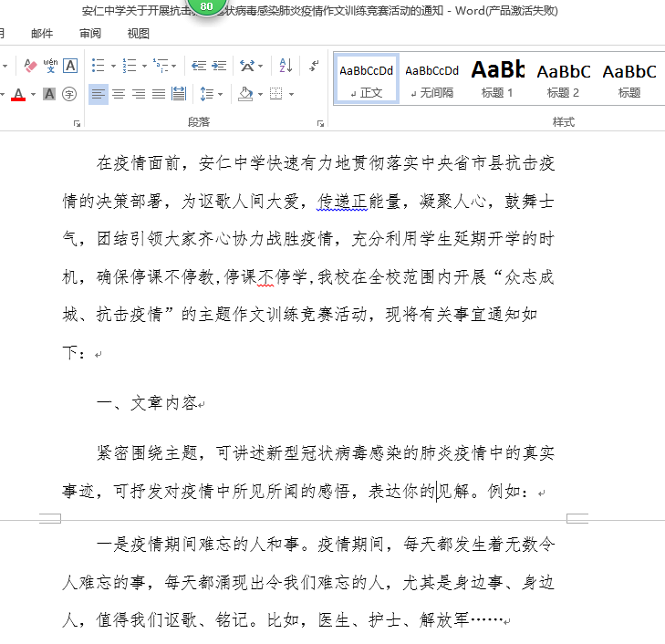Increase the paragraph indent
This screenshot has width=665, height=644.
coord(220,66)
